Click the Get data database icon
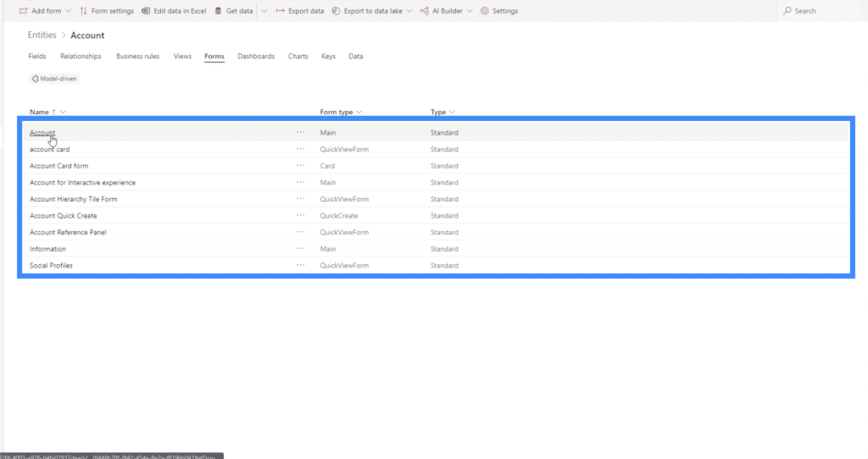 point(218,11)
